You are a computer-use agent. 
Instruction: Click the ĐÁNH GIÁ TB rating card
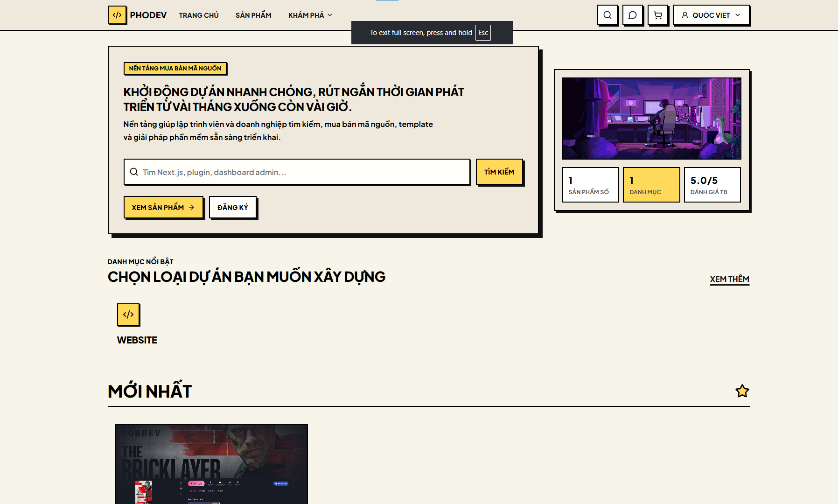(712, 185)
